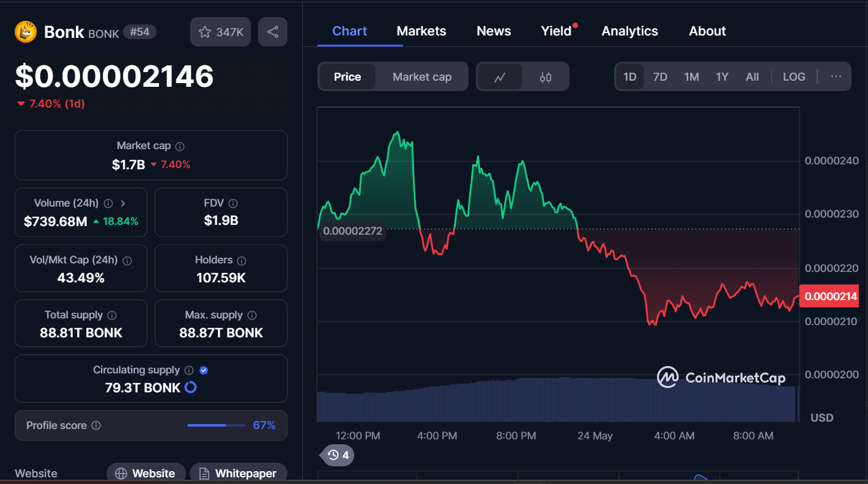
Task: Select the Market cap toggle
Action: (422, 77)
